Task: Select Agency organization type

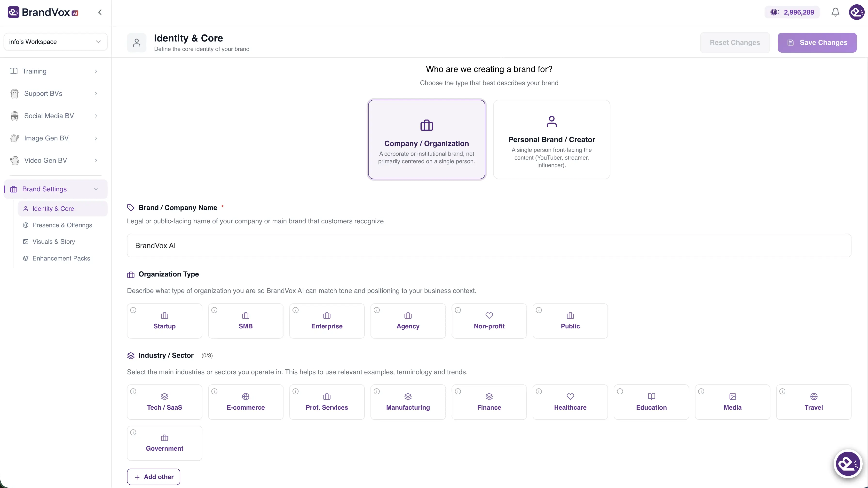Action: (408, 321)
